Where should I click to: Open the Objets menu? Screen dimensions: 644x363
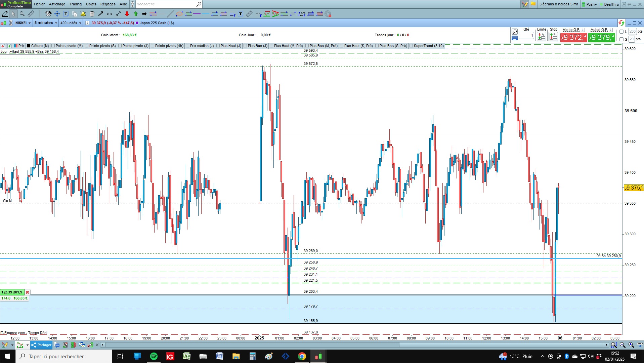click(x=91, y=4)
